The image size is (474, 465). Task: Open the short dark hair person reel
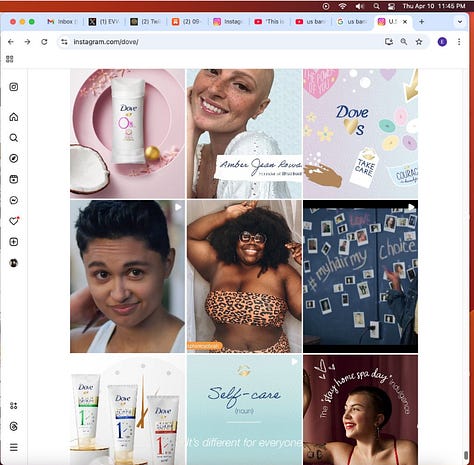point(127,276)
